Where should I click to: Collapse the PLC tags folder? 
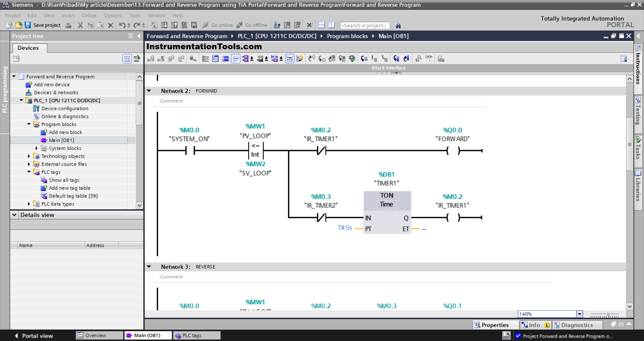(x=29, y=172)
